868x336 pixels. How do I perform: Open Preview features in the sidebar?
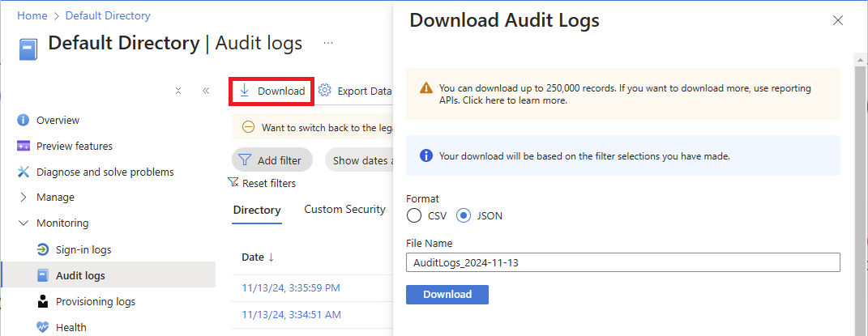[x=74, y=146]
